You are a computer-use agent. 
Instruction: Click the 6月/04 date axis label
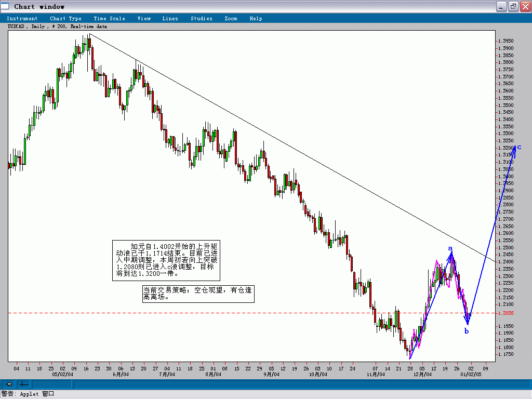coord(121,375)
